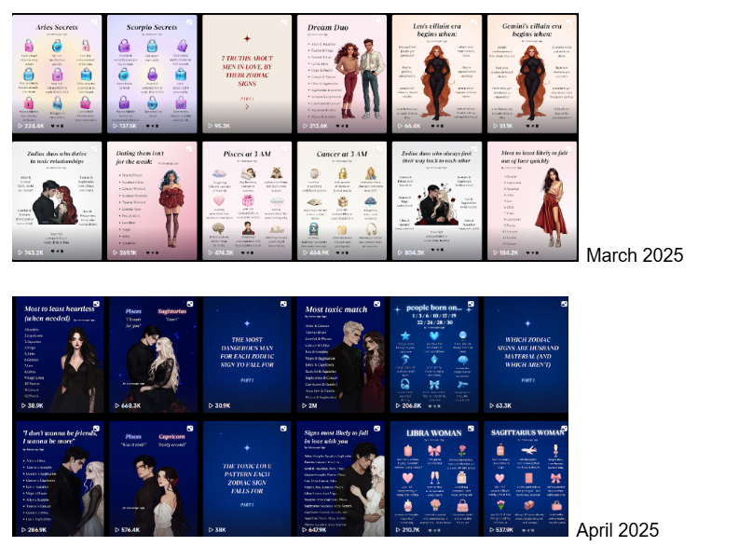Open the Dream Duo thumbnail
The width and height of the screenshot is (739, 560).
click(340, 75)
